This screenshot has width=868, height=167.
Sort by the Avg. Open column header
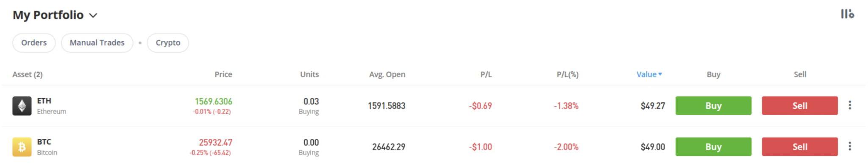(x=387, y=75)
